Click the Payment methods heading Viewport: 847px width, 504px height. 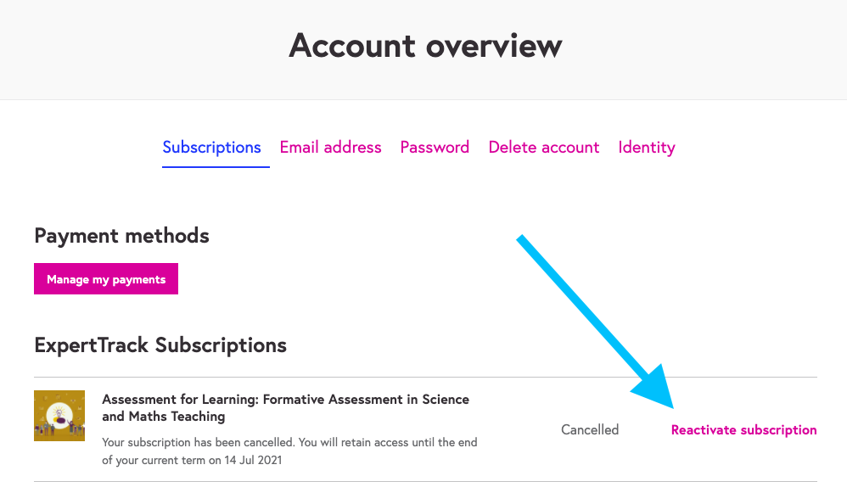[121, 236]
